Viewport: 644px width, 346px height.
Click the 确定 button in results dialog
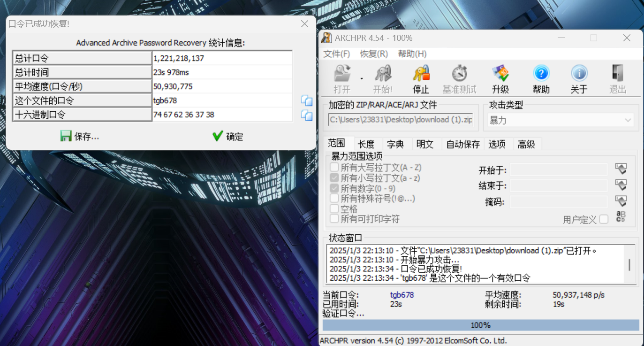click(228, 136)
